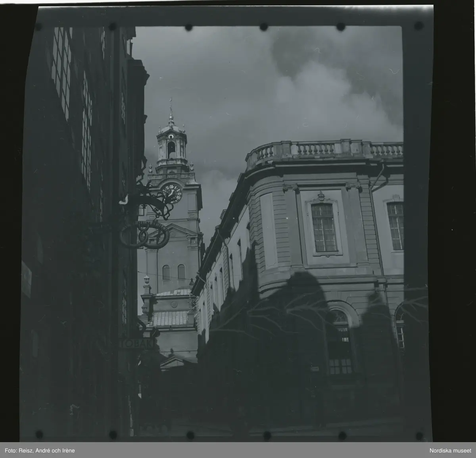Click the top-left film negative punch hole
This screenshot has height=458, width=476.
coord(38,27)
